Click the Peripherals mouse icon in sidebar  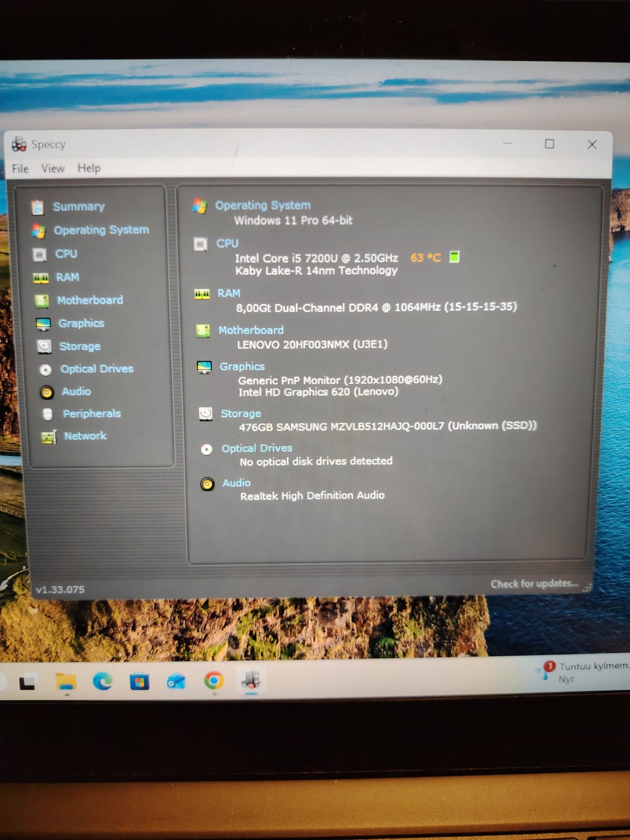click(x=47, y=414)
